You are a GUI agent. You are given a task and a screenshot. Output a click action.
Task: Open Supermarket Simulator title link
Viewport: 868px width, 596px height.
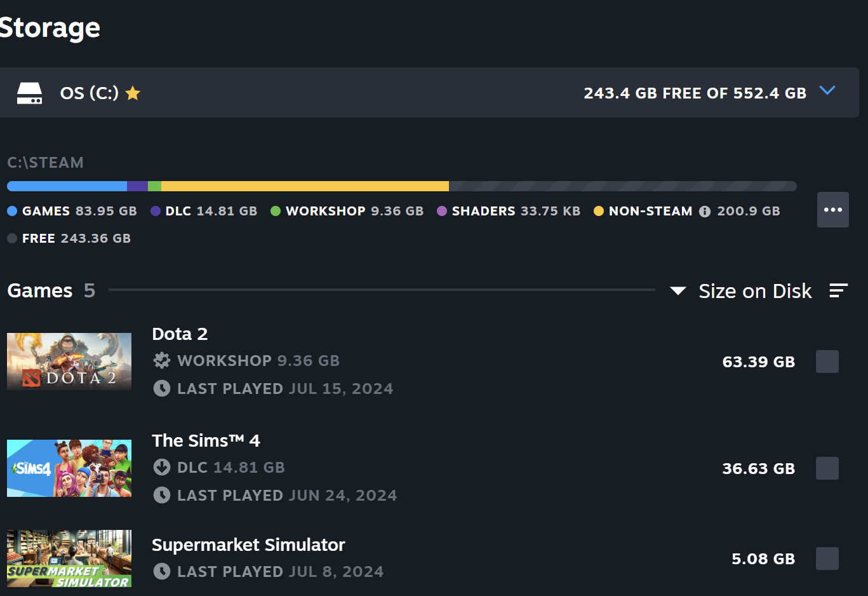(x=248, y=545)
